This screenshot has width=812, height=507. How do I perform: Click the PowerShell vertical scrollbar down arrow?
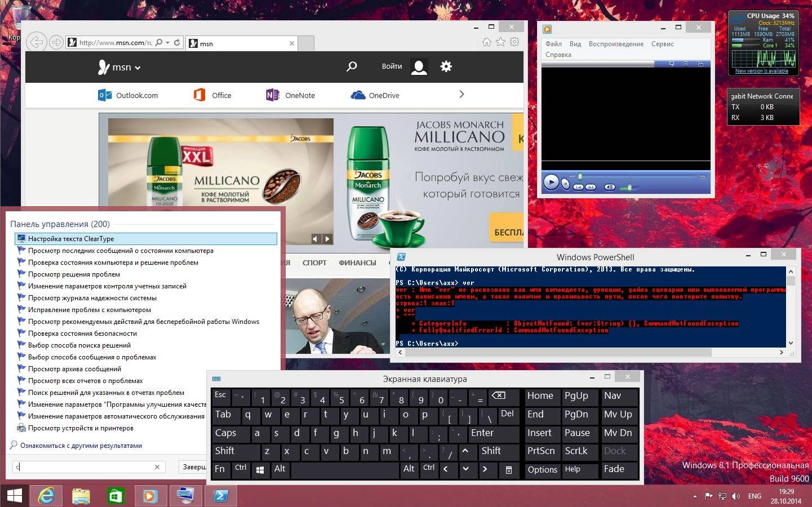coord(791,343)
